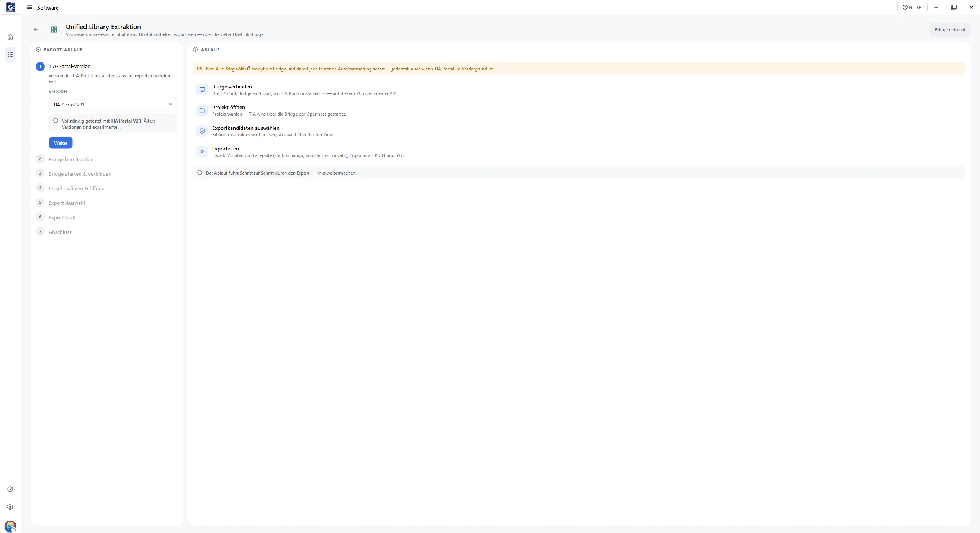This screenshot has width=980, height=533.
Task: Click the Not-Aus Strg+Alt+Ö warning text
Action: tap(350, 69)
